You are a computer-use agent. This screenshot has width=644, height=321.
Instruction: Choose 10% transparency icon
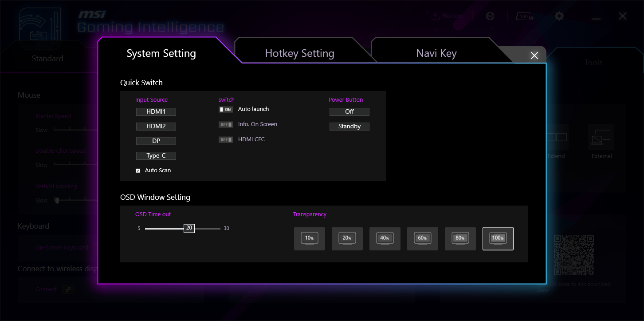(x=310, y=239)
